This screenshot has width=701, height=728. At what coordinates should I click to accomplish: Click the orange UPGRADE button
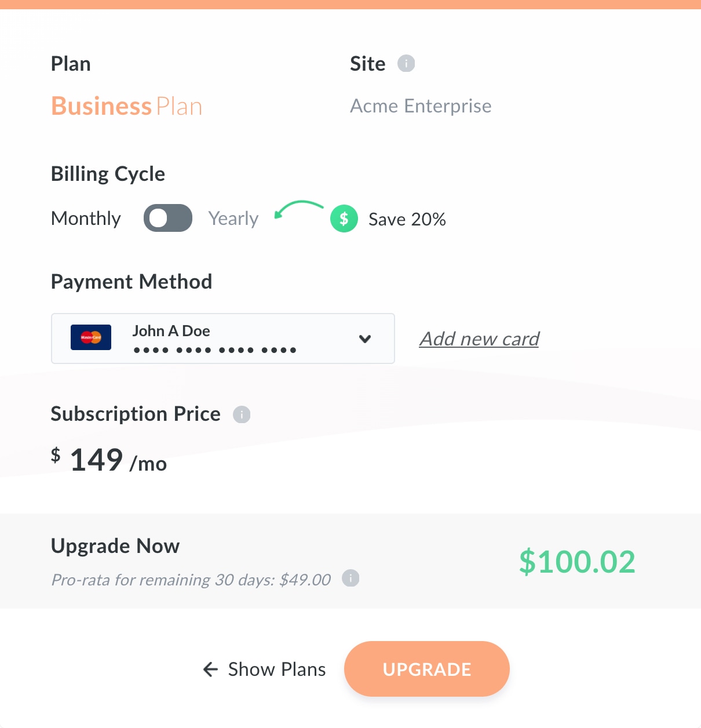tap(427, 669)
